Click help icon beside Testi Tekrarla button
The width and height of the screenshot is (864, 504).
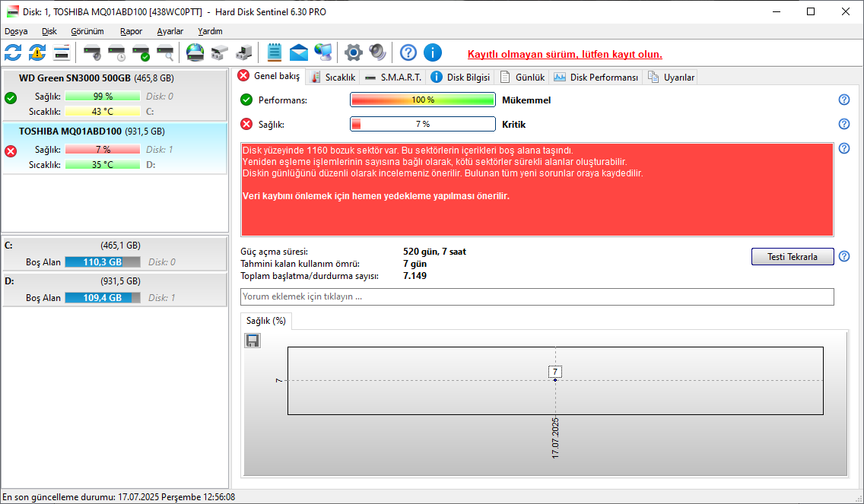[x=844, y=256]
